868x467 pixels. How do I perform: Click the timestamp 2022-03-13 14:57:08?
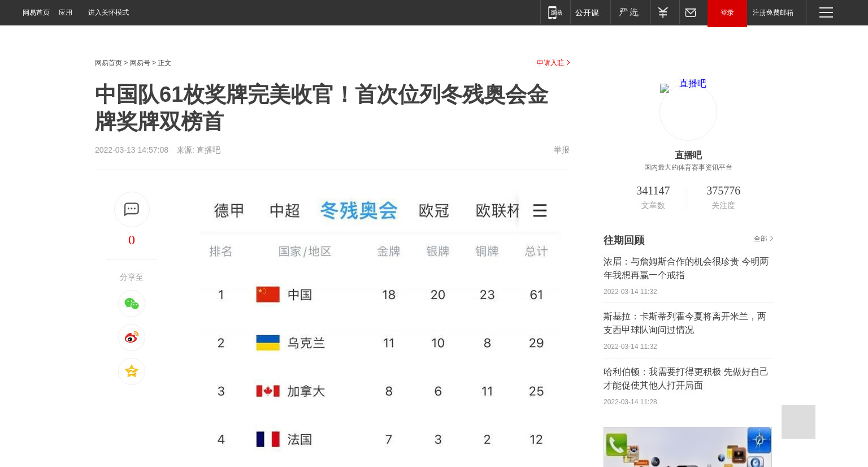click(132, 150)
